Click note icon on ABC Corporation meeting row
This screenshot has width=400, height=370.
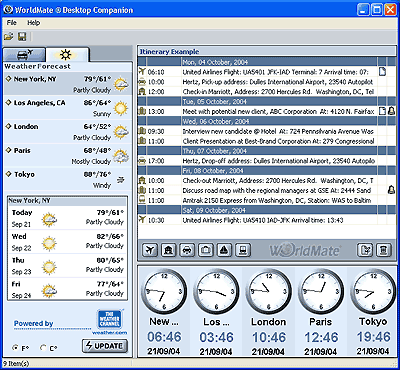click(x=382, y=111)
